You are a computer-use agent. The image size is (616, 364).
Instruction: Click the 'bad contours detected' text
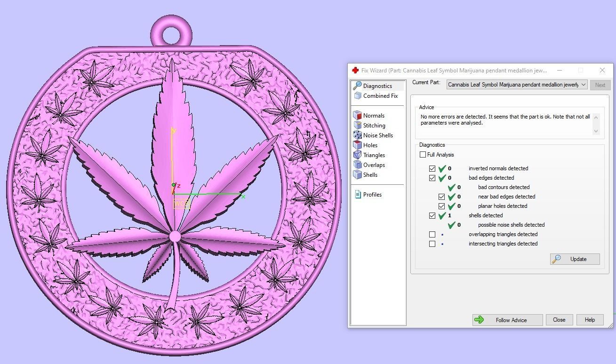coord(504,187)
